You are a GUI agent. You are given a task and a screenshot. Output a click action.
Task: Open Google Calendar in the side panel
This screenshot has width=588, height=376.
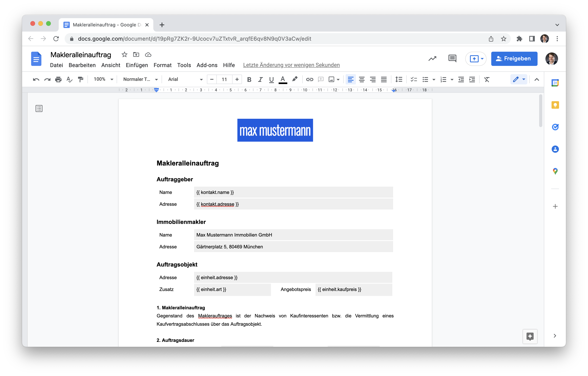(555, 83)
